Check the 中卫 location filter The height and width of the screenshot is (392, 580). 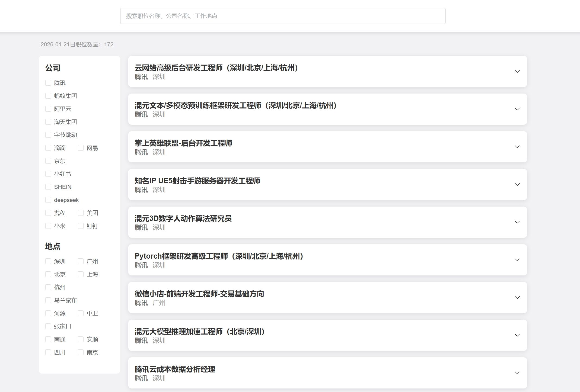point(81,313)
